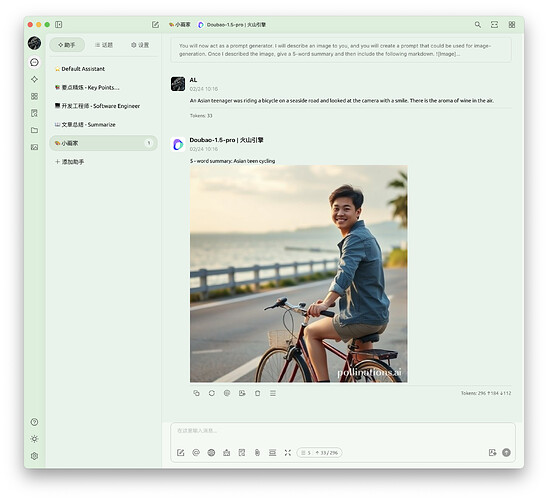Enable web search globe icon in input bar

(211, 452)
